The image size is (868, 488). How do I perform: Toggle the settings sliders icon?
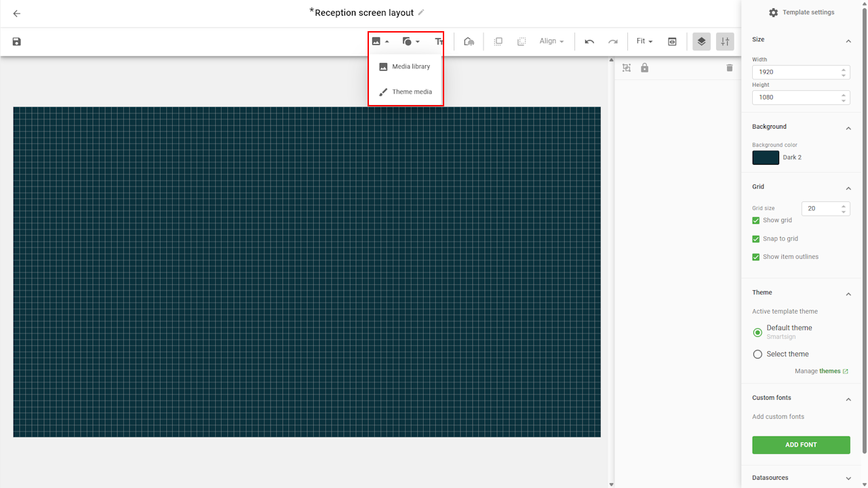pos(725,41)
